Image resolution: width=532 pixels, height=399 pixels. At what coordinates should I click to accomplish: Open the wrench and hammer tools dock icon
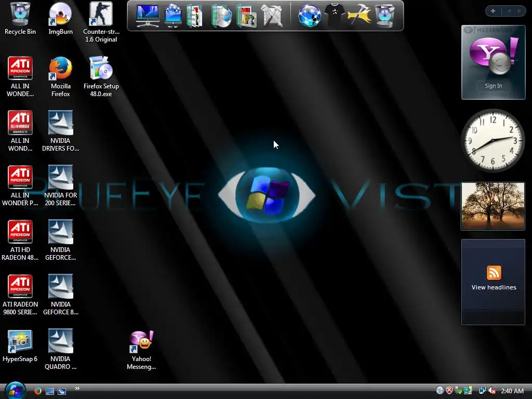tap(272, 16)
